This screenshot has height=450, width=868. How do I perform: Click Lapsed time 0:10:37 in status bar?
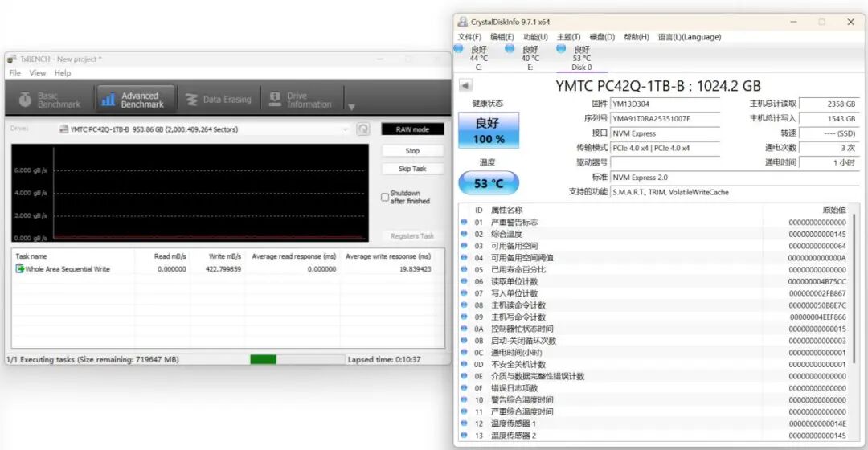(x=384, y=359)
